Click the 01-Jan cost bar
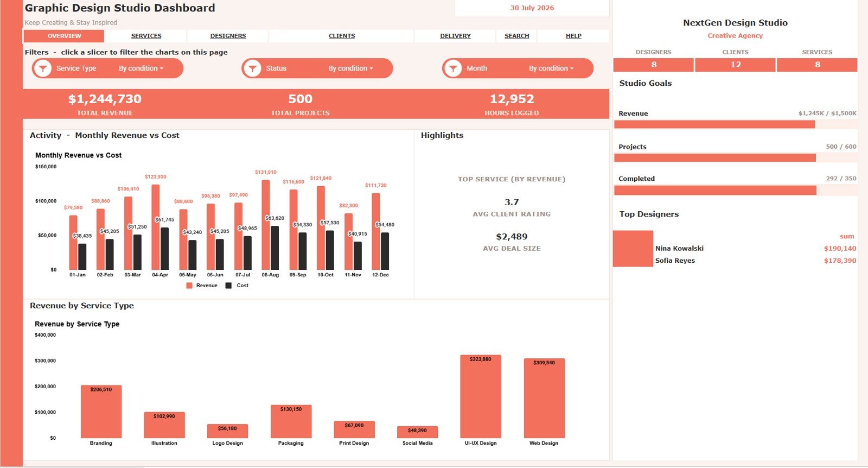This screenshot has width=868, height=468. tap(82, 257)
